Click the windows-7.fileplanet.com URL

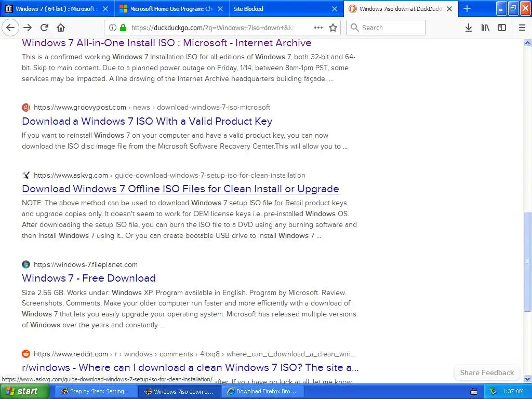tap(86, 264)
